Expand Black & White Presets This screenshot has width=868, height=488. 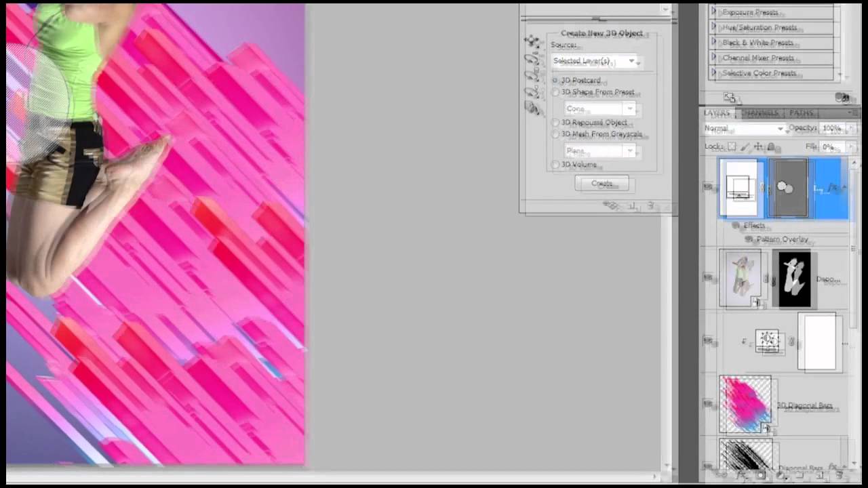pos(714,43)
